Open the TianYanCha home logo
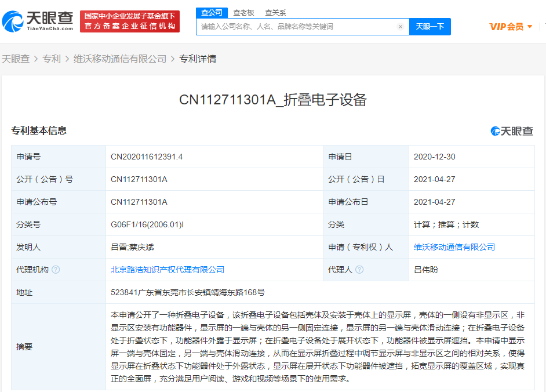 [x=38, y=21]
